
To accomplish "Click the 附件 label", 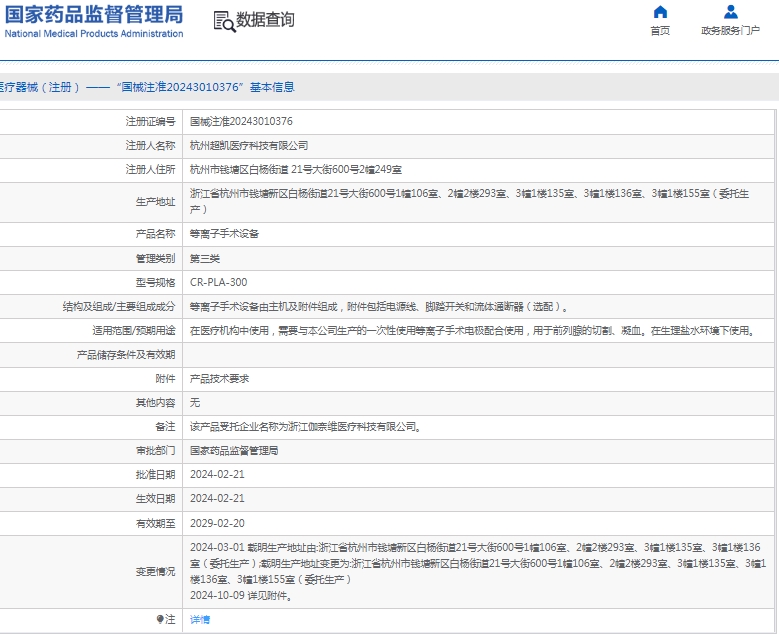I will pos(165,379).
